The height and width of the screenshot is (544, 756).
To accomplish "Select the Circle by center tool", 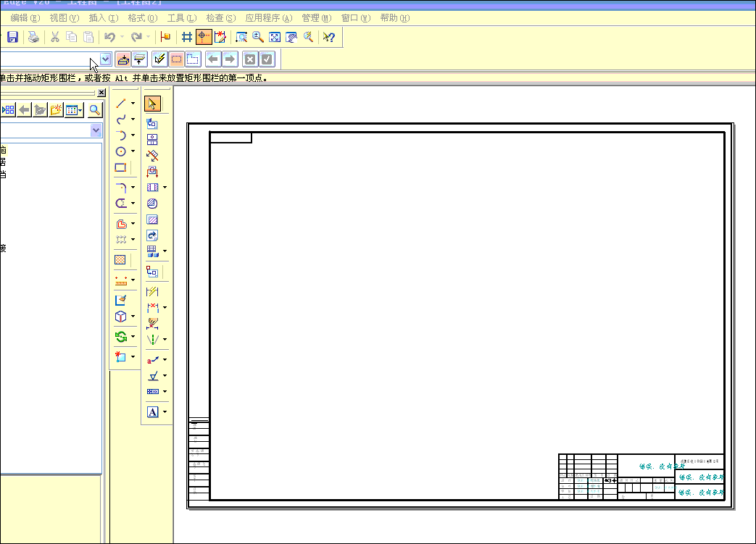I will pos(120,151).
